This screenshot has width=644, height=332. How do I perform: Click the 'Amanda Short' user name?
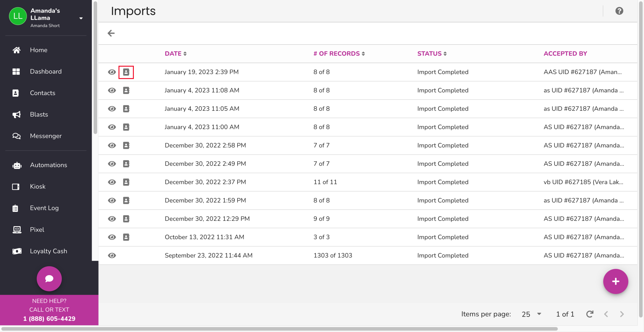tap(45, 26)
